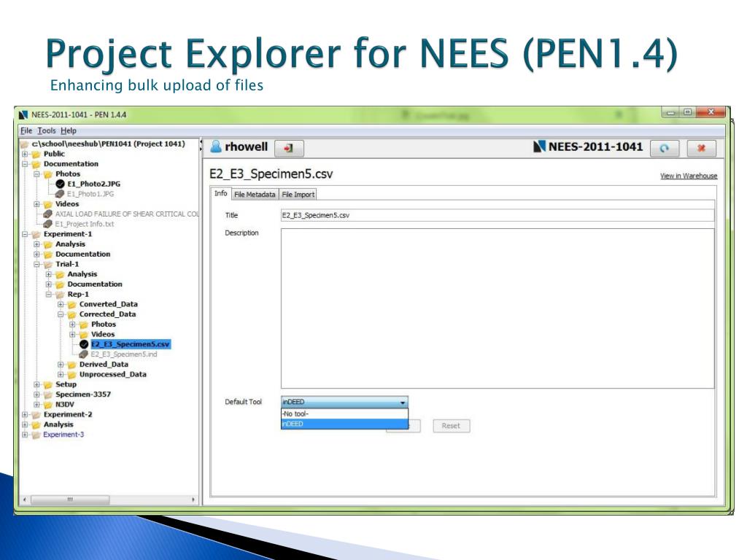Choose -No tool- from the dropdown list

click(344, 414)
